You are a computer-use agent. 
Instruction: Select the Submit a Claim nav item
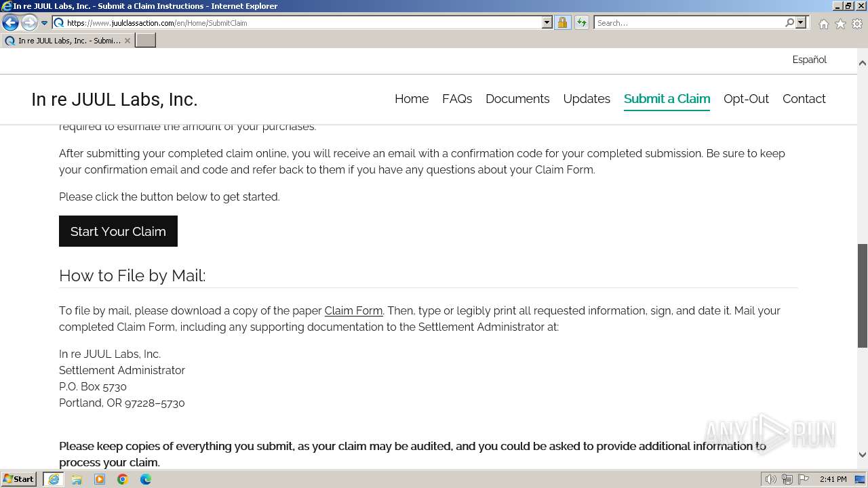[667, 99]
